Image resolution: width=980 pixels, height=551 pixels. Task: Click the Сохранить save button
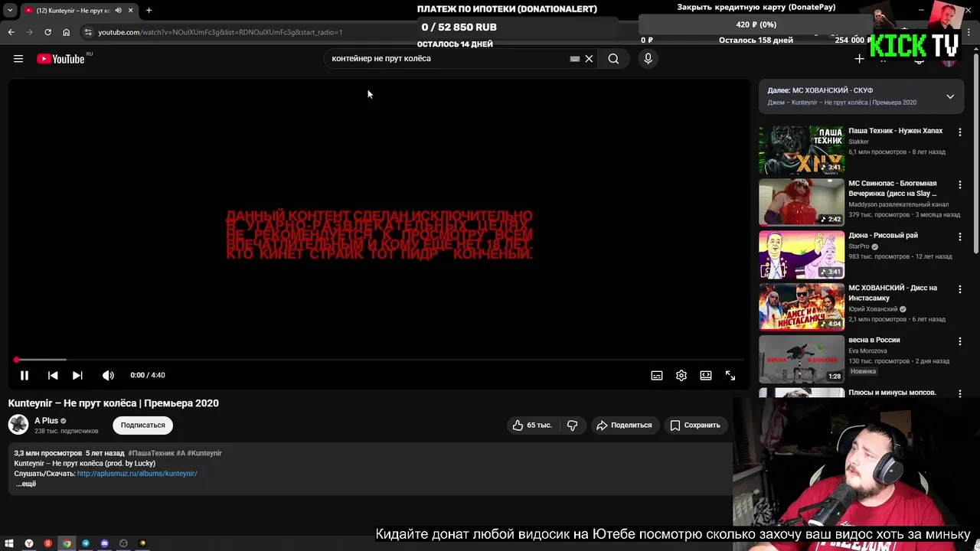[x=695, y=425]
